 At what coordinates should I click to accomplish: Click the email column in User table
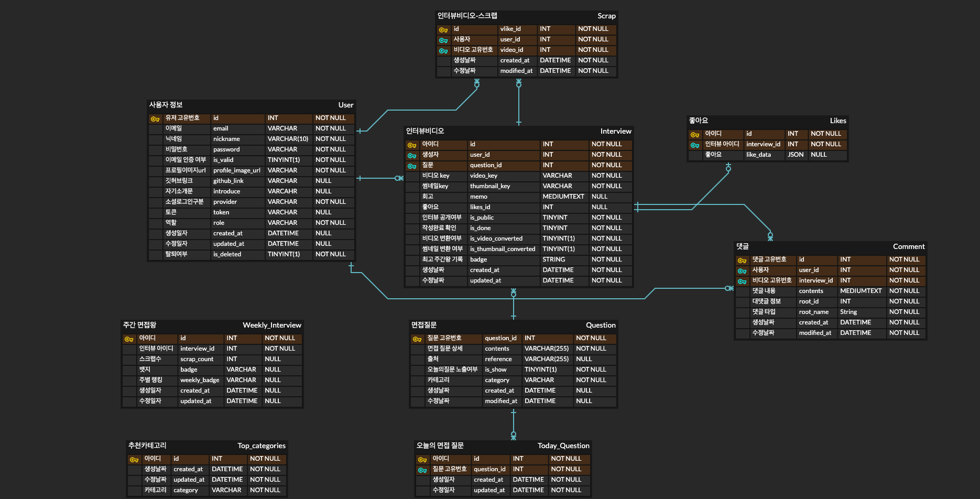(x=221, y=128)
